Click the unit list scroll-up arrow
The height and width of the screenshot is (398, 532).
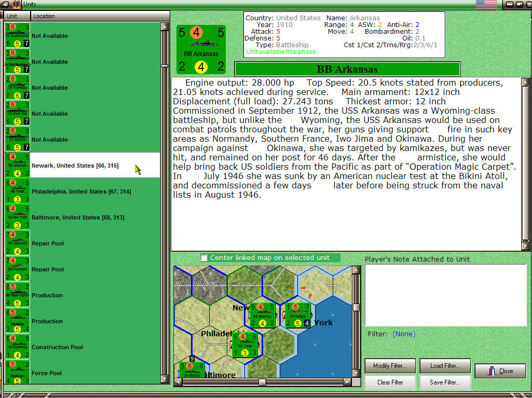(x=165, y=26)
